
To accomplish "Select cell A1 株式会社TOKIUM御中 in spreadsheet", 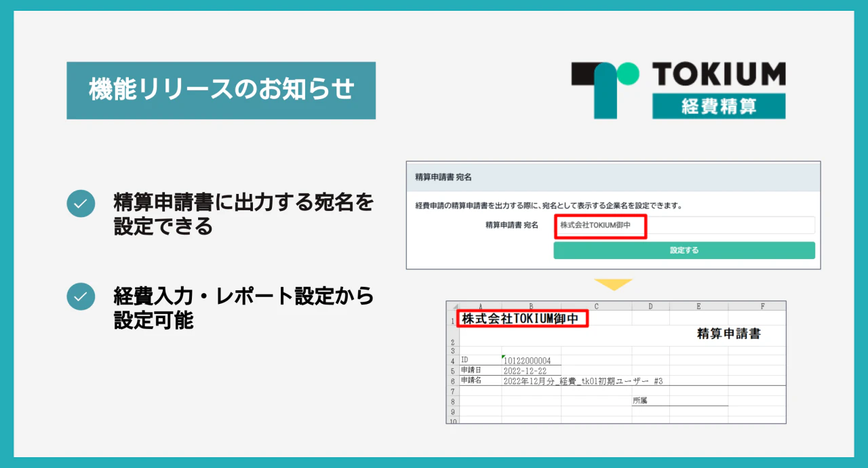I will click(522, 319).
